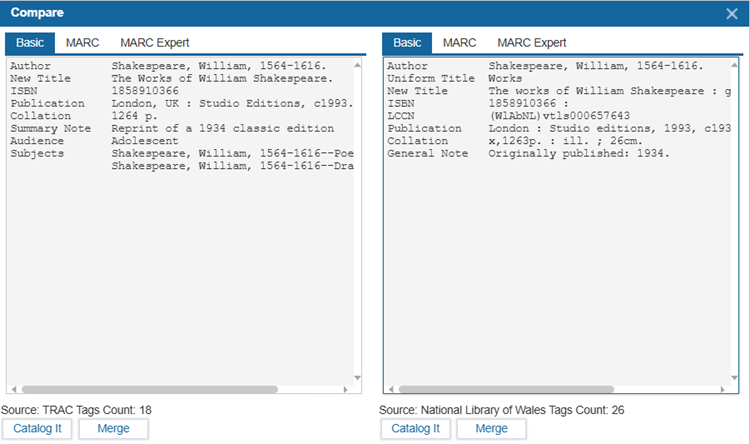
Task: Click 'General Note' field label
Action: pos(428,154)
